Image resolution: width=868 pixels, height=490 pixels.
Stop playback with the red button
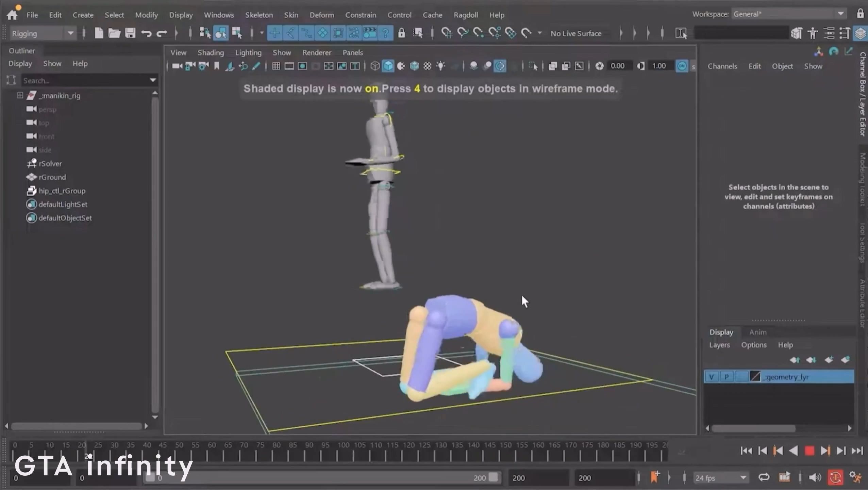809,451
